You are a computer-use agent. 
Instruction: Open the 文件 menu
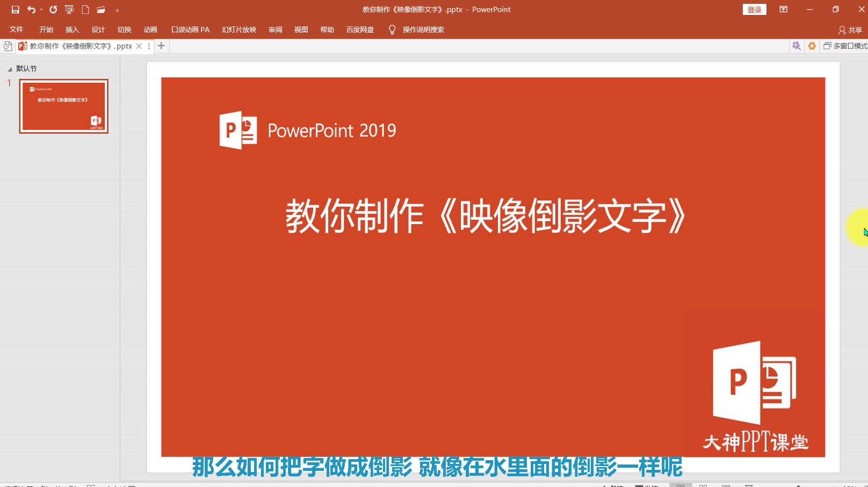coord(17,30)
